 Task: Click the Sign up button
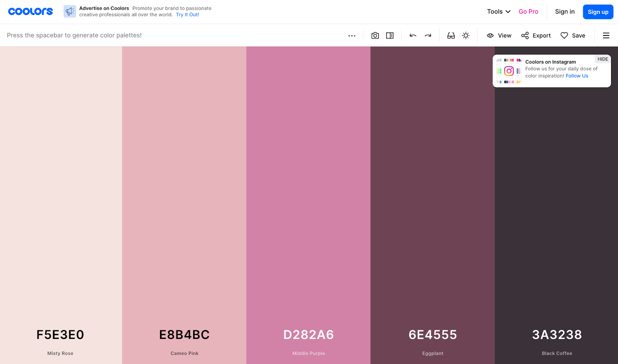pyautogui.click(x=598, y=12)
